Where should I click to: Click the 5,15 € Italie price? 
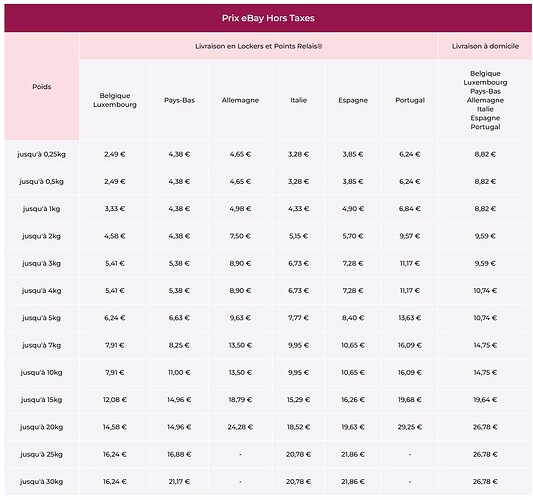(x=298, y=236)
